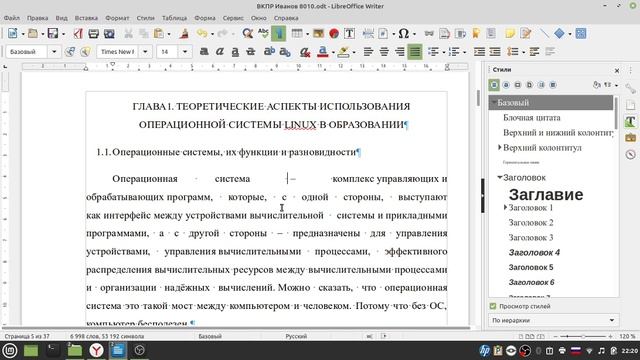Open the Сервис menu
Image resolution: width=640 pixels, height=360 pixels.
pyautogui.click(x=233, y=18)
